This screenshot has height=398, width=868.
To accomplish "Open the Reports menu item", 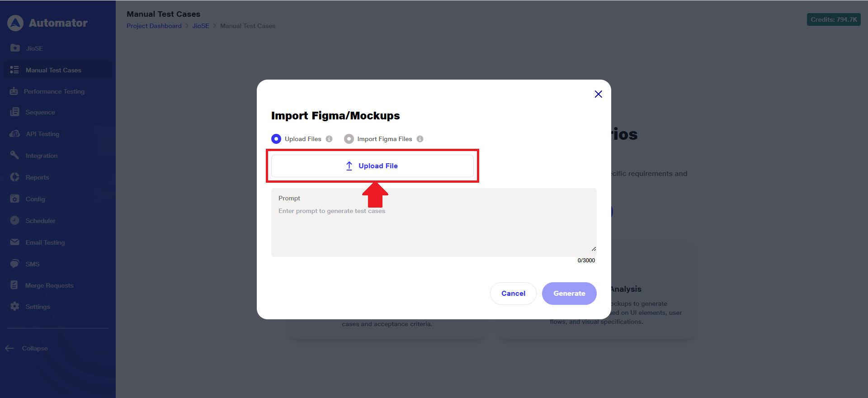I will (x=37, y=177).
